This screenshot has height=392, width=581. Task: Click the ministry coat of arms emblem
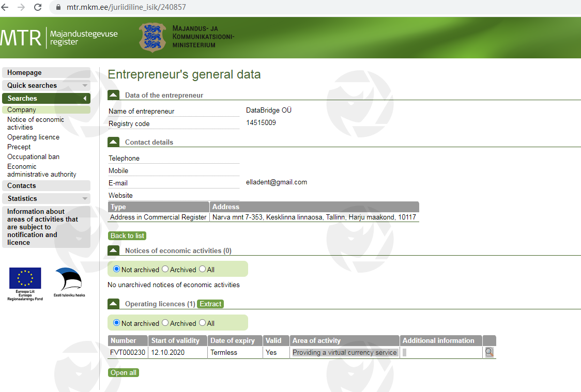click(152, 37)
